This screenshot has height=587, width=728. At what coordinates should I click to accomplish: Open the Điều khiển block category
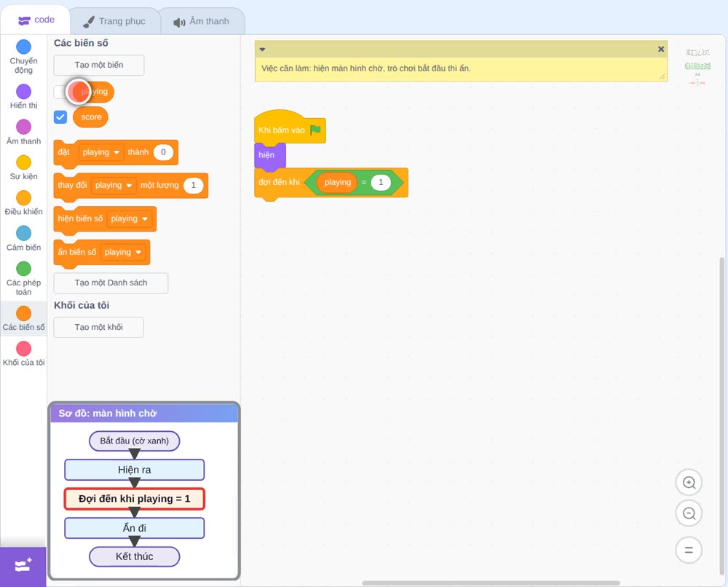pos(24,203)
